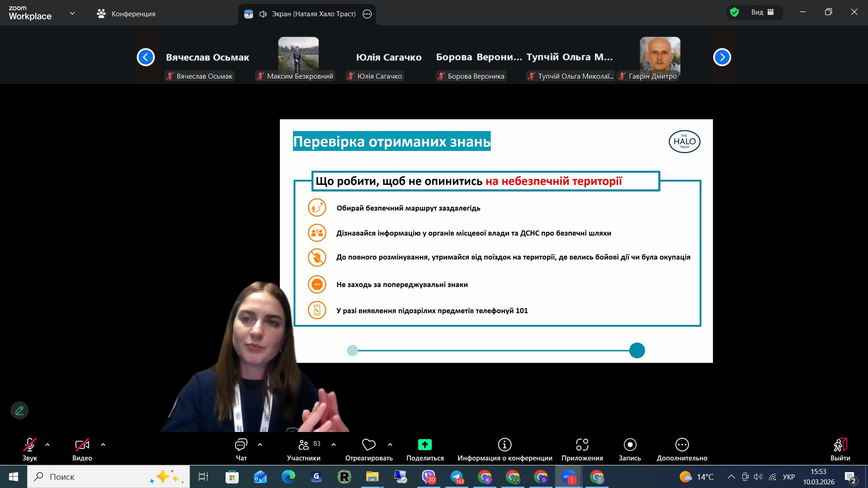Open the Participants list icon
The image size is (868, 488).
coord(304,445)
